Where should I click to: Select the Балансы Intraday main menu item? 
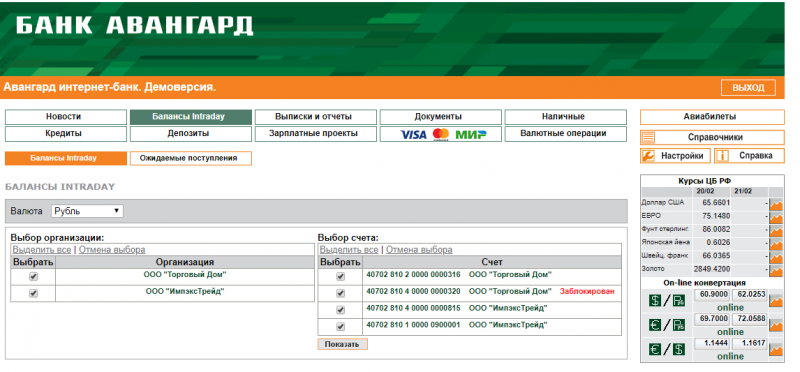click(x=191, y=117)
